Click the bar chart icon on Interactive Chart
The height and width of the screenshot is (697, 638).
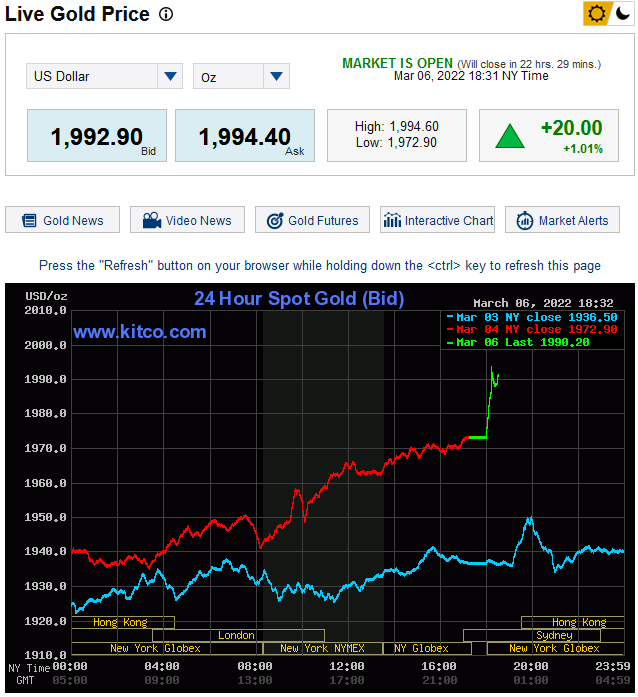coord(392,220)
